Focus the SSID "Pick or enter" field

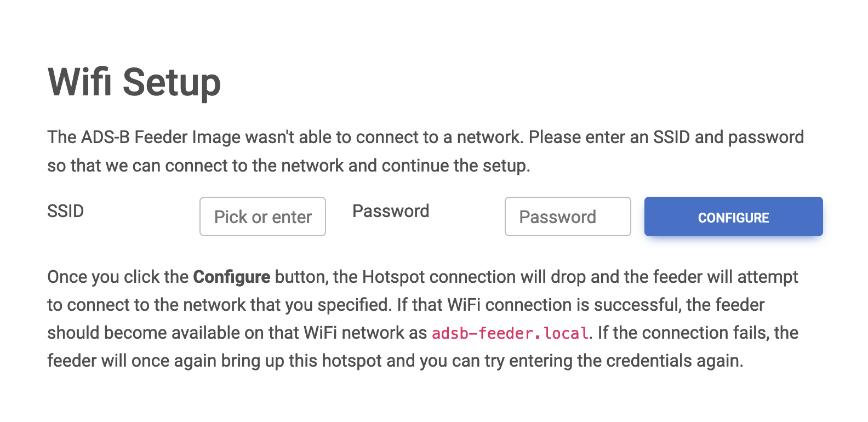[262, 216]
